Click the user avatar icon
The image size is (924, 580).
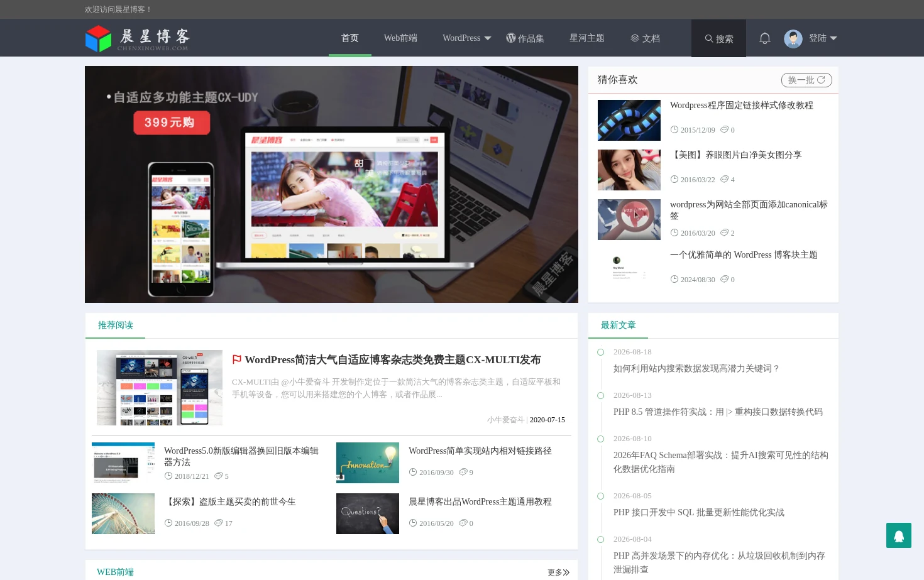pyautogui.click(x=793, y=38)
